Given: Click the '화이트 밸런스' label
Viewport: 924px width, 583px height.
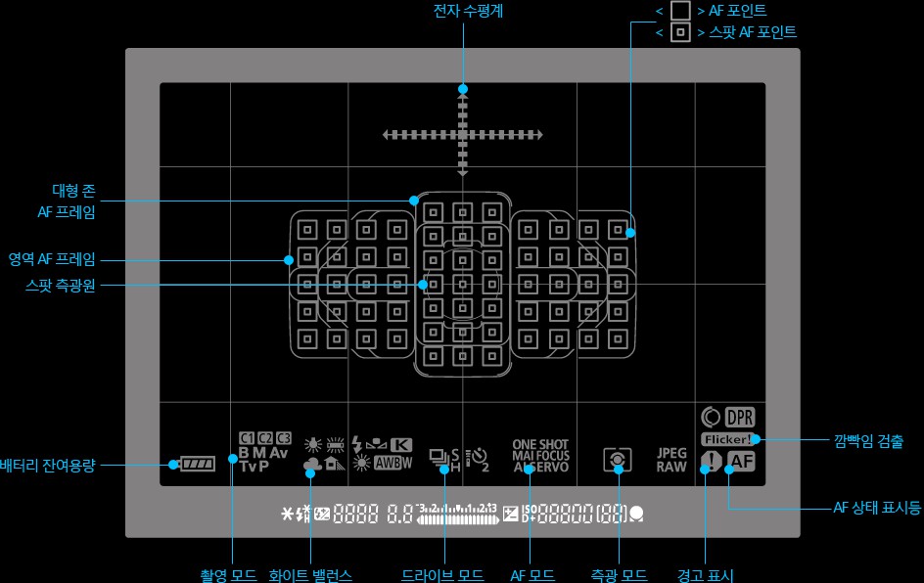Looking at the screenshot, I should [310, 574].
